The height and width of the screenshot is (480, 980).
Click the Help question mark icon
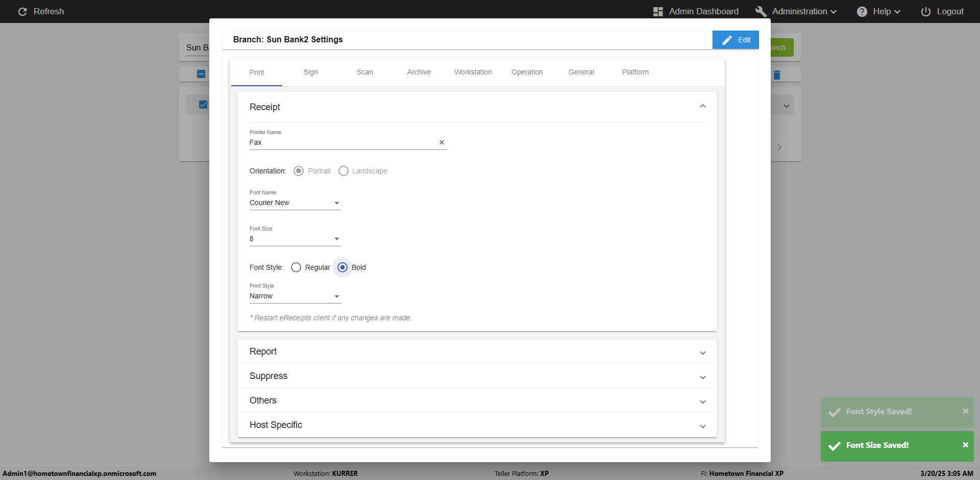tap(862, 12)
